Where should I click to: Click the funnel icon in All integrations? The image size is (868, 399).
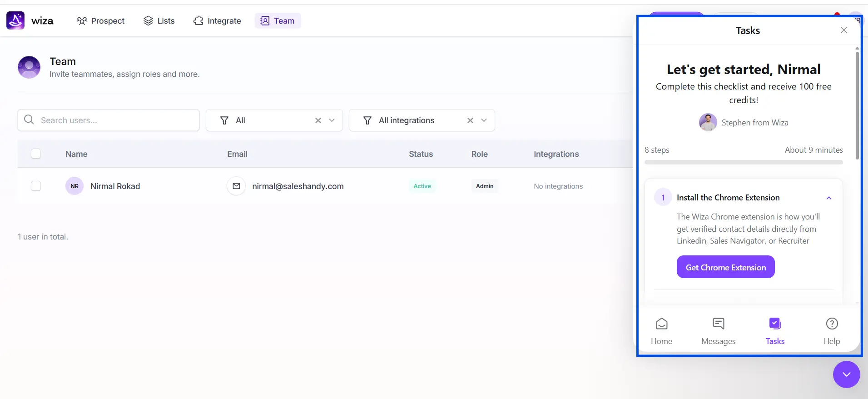[367, 120]
